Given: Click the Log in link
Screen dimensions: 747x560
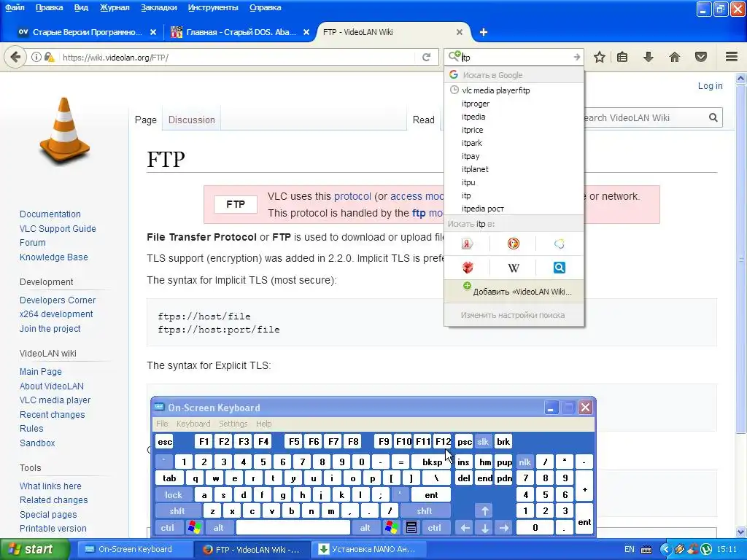Looking at the screenshot, I should tap(710, 86).
